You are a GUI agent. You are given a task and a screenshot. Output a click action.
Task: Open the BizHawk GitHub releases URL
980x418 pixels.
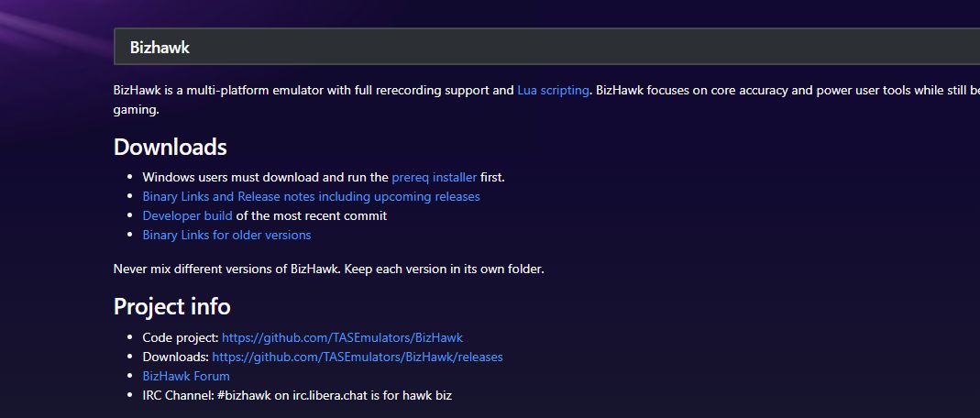358,357
